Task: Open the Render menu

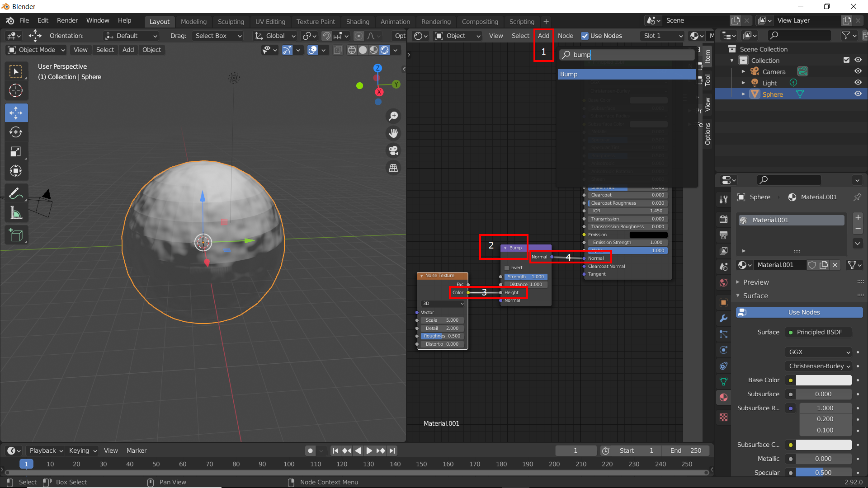Action: tap(67, 21)
